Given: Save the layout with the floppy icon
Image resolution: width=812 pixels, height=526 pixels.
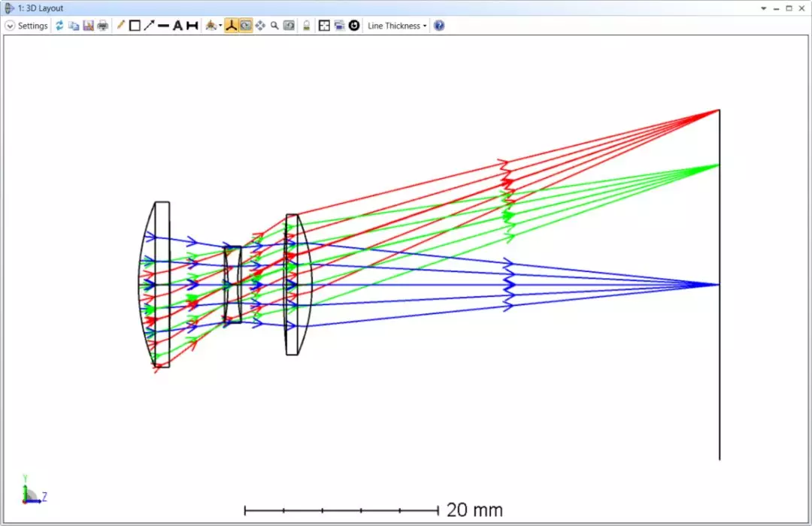Looking at the screenshot, I should [x=88, y=26].
